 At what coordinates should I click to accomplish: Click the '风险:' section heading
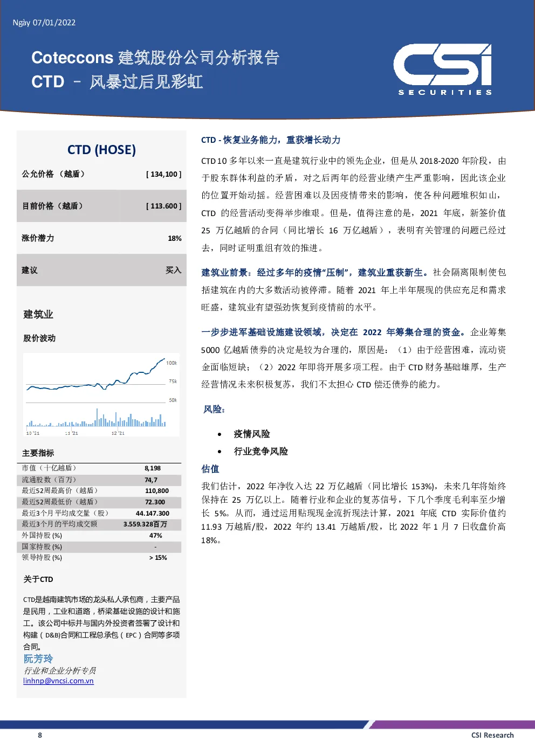point(214,410)
